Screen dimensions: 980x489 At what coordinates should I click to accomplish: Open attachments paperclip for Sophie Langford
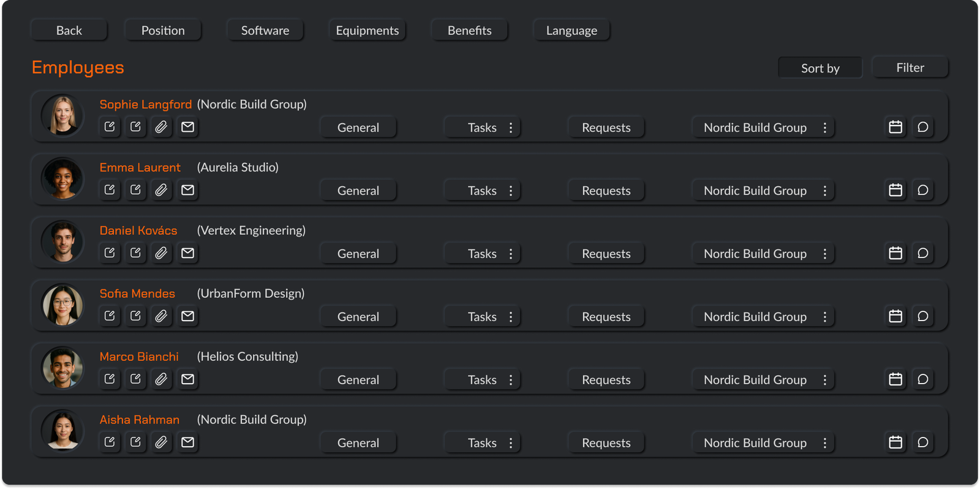161,127
